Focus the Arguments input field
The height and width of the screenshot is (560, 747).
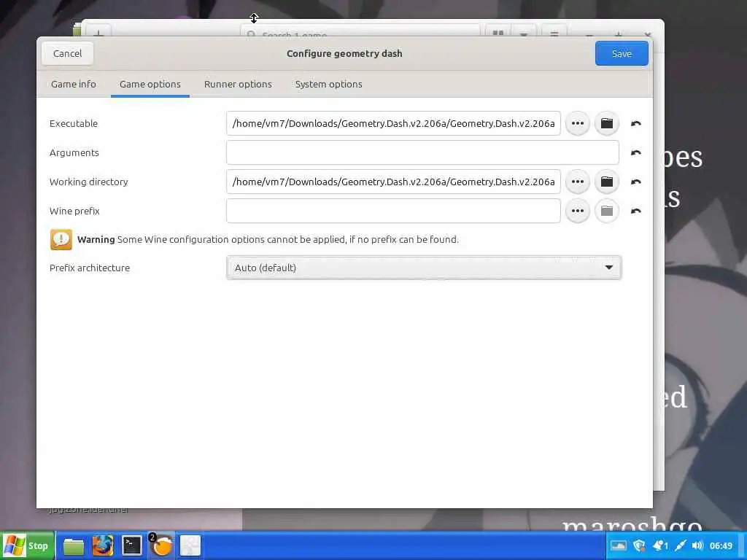(x=422, y=152)
